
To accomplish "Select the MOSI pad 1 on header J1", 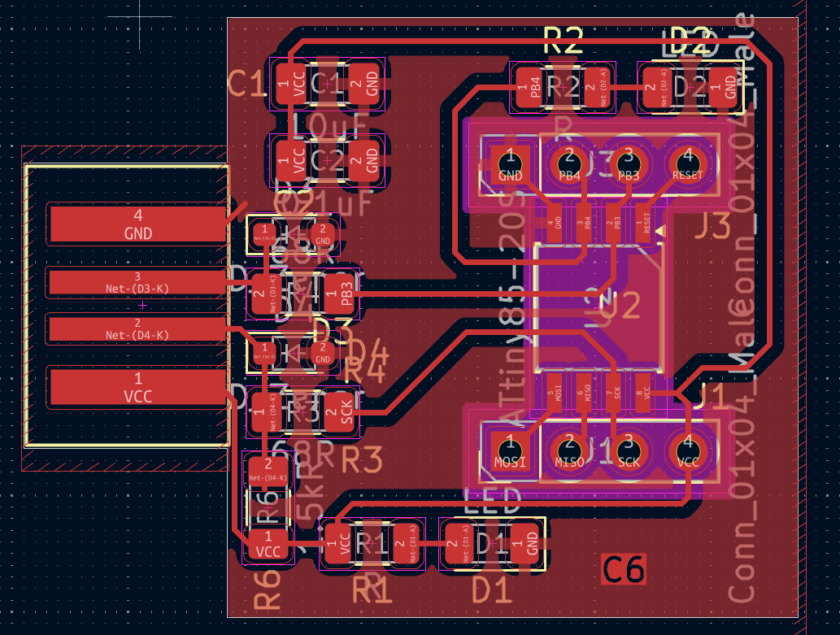I will 511,452.
